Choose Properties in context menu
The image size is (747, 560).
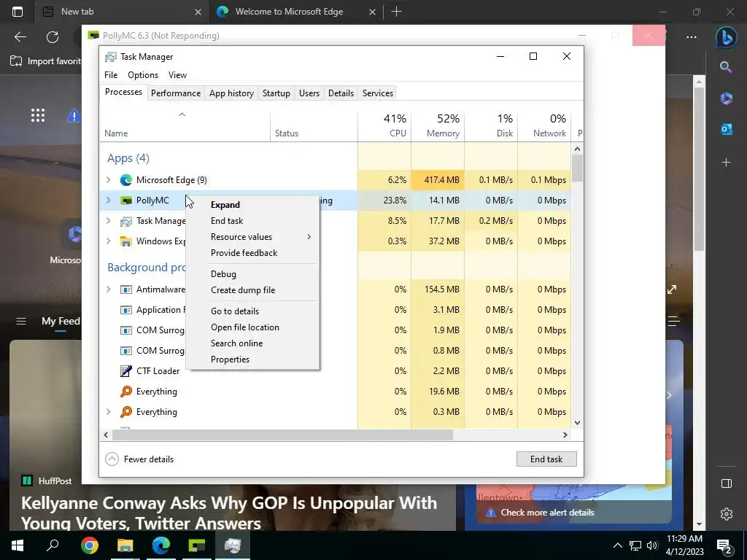coord(252,360)
